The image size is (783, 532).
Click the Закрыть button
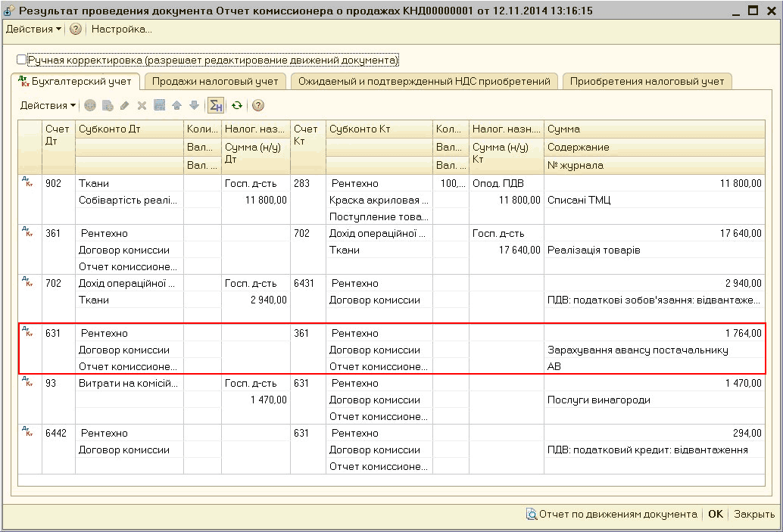[x=754, y=514]
